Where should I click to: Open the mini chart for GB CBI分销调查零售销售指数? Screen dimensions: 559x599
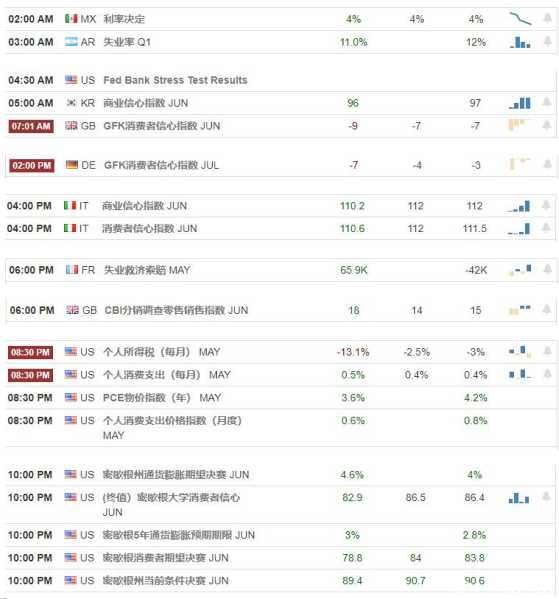520,310
